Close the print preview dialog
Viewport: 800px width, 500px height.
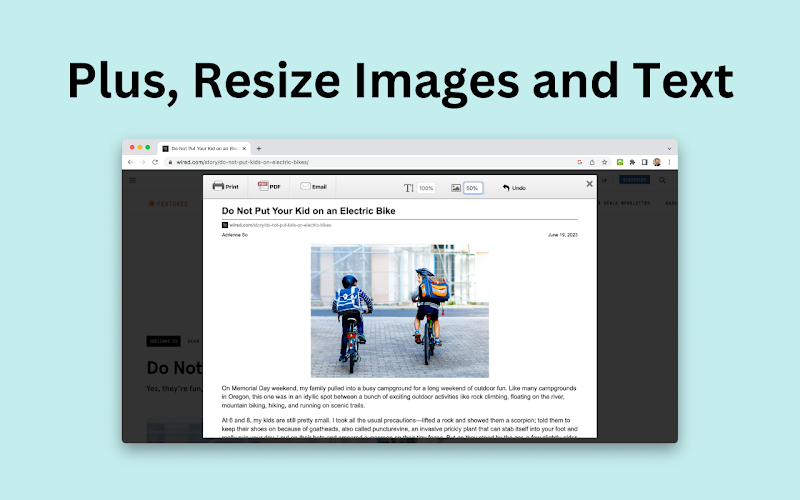point(589,184)
